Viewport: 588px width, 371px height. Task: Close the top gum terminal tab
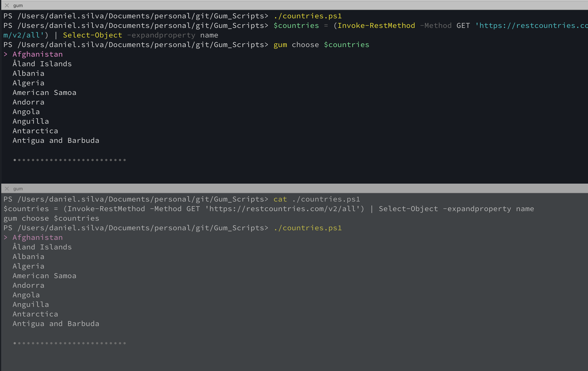click(7, 5)
